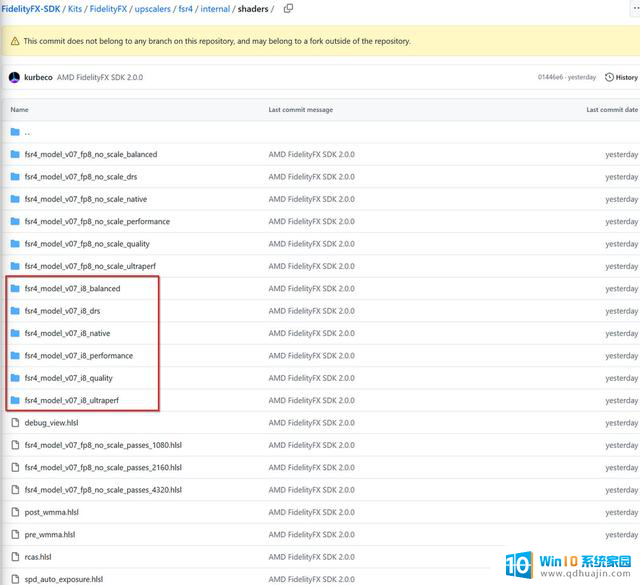Viewport: 640px width, 585px height.
Task: Open file post_wmma.hlsl
Action: tap(51, 512)
